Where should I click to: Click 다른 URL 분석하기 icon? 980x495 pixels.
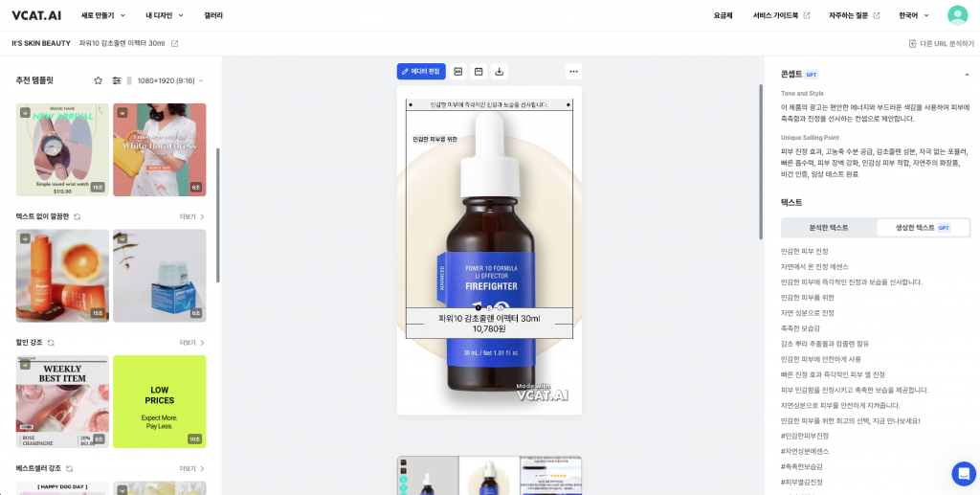tap(912, 44)
